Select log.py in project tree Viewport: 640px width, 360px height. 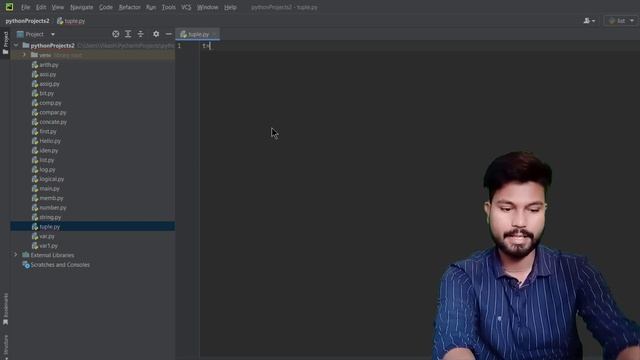click(47, 169)
